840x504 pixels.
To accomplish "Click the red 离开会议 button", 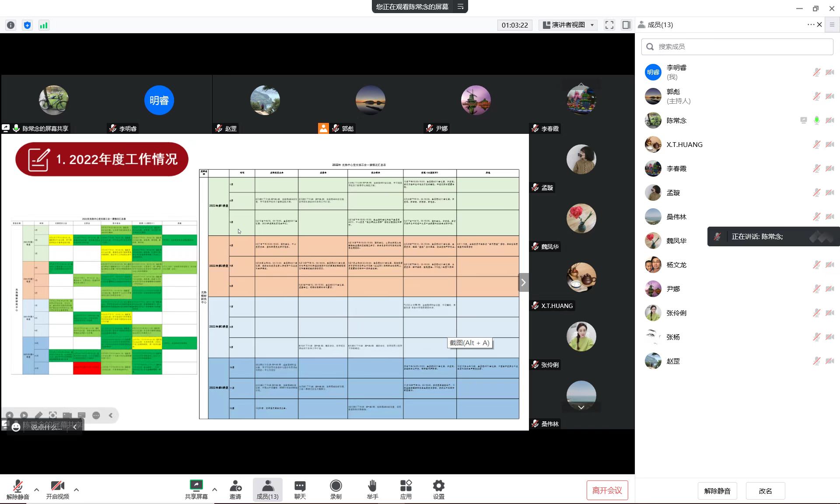I will 607,490.
